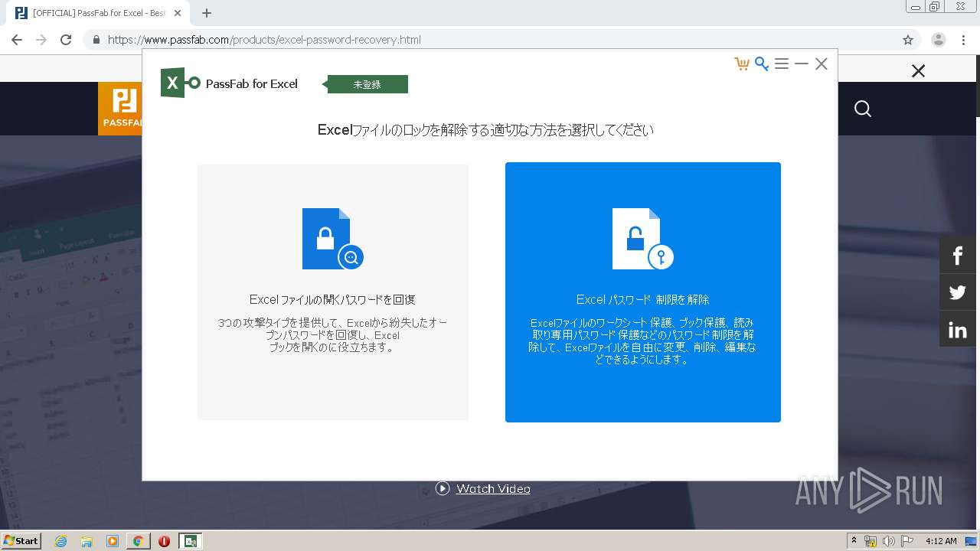Click the address bar URL field
Image resolution: width=980 pixels, height=551 pixels.
pos(501,40)
